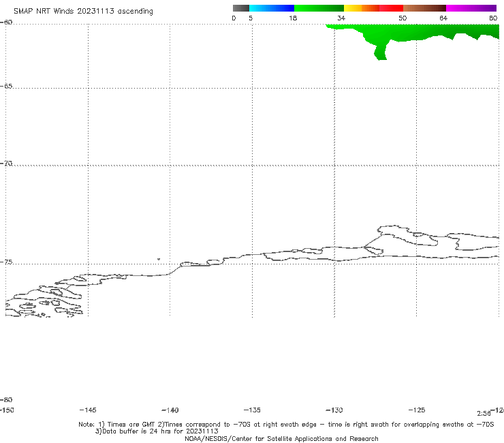Viewport: 504px width, 443px height.
Task: Click the color bar label '64'
Action: [443, 18]
